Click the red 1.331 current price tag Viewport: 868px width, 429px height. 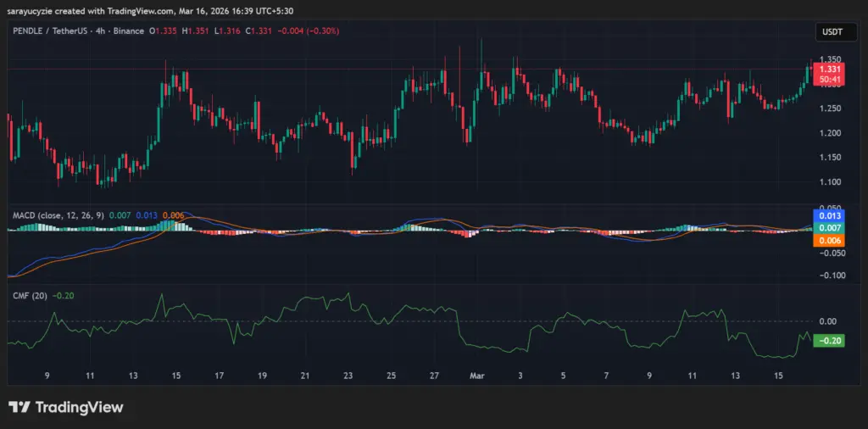827,70
